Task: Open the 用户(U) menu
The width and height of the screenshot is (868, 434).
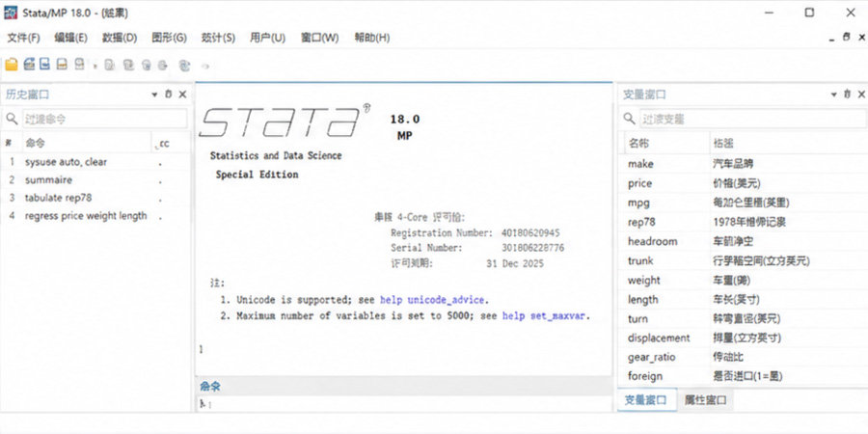Action: pos(267,38)
